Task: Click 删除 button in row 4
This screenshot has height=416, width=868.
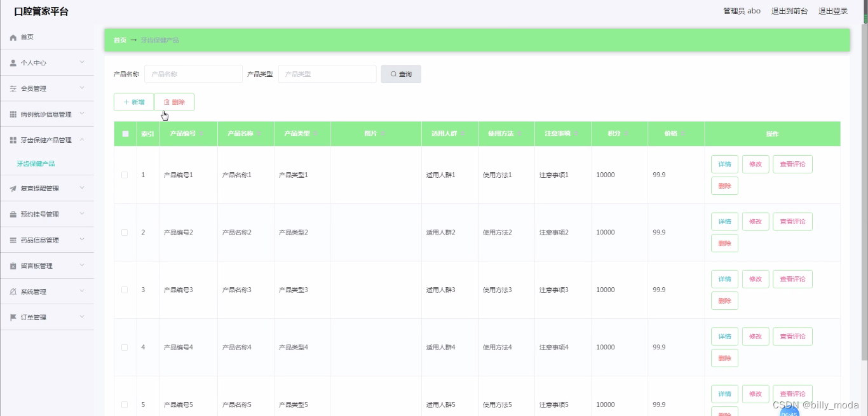Action: coord(724,358)
